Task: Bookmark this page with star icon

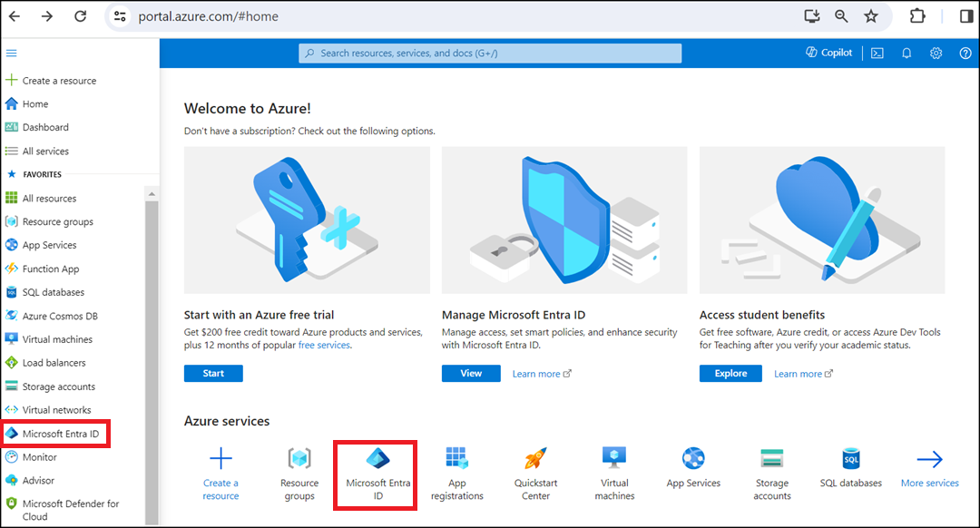Action: 870,16
